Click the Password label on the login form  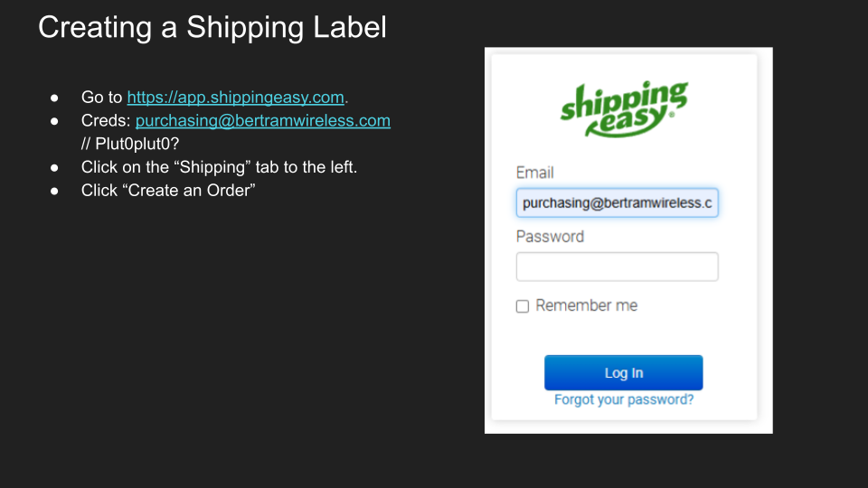(x=550, y=237)
